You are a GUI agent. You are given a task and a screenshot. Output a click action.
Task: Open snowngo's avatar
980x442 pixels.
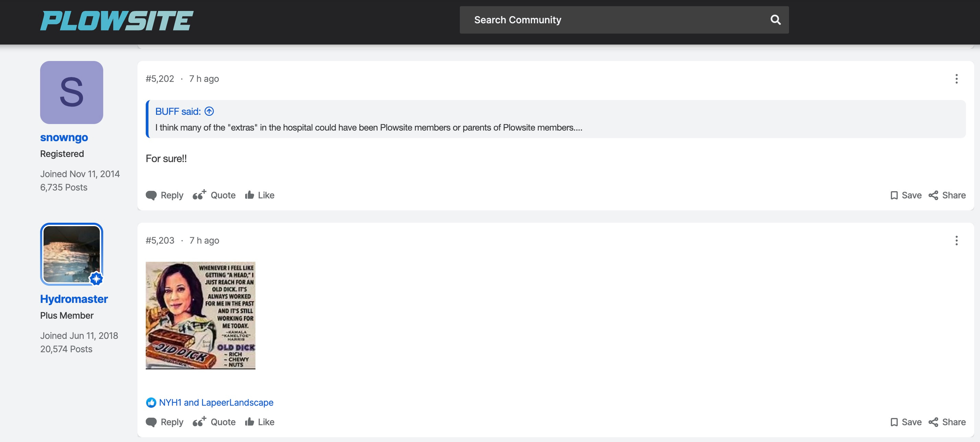[x=72, y=93]
